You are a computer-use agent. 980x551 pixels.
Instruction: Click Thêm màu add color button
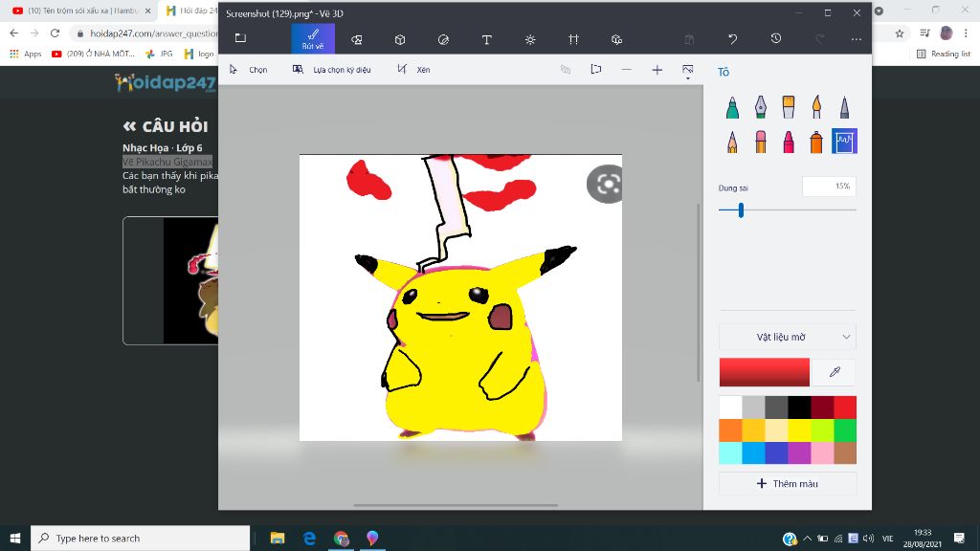point(788,483)
